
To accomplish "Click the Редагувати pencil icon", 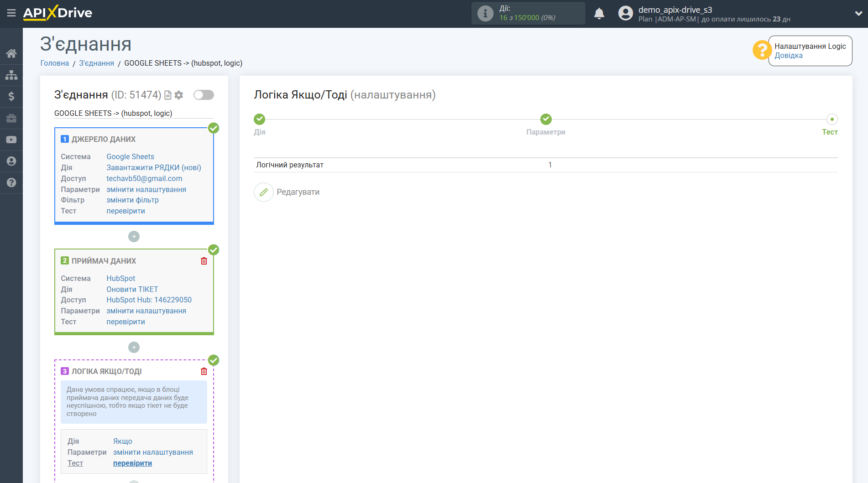I will pyautogui.click(x=263, y=192).
